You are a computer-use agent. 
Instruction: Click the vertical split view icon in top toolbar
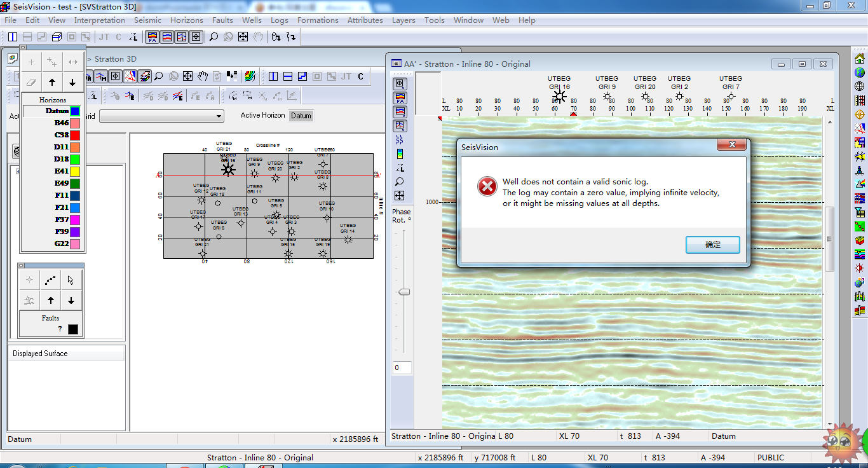click(x=13, y=38)
